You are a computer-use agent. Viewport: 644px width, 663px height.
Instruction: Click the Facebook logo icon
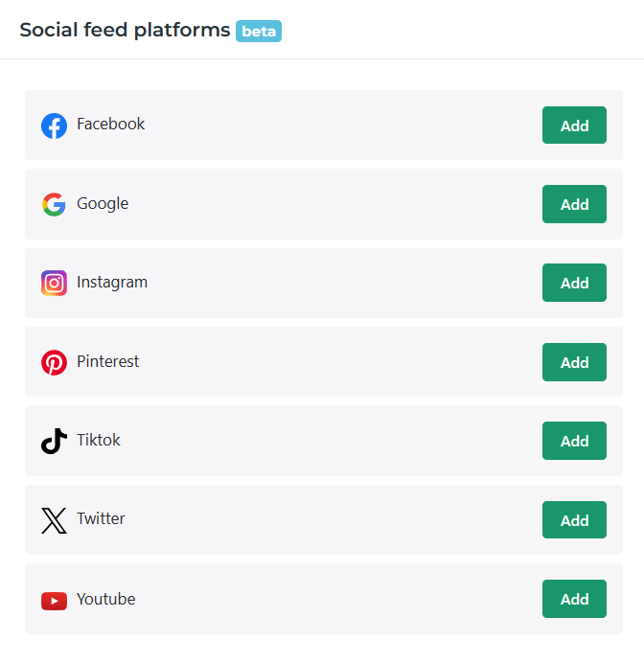54,126
